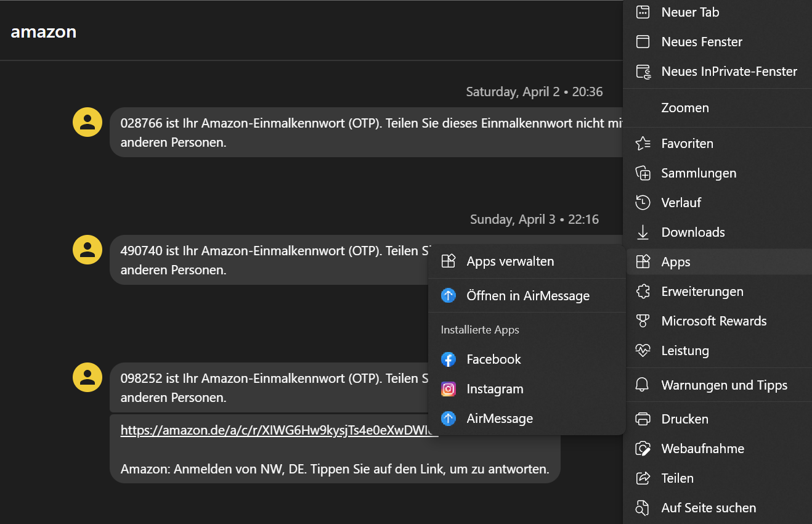Select Auf Seite suchen entry
Screen dimensions: 812x524
(x=718, y=508)
